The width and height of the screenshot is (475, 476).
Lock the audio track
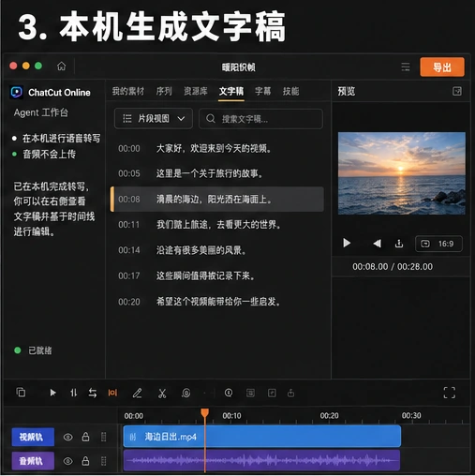coord(85,461)
